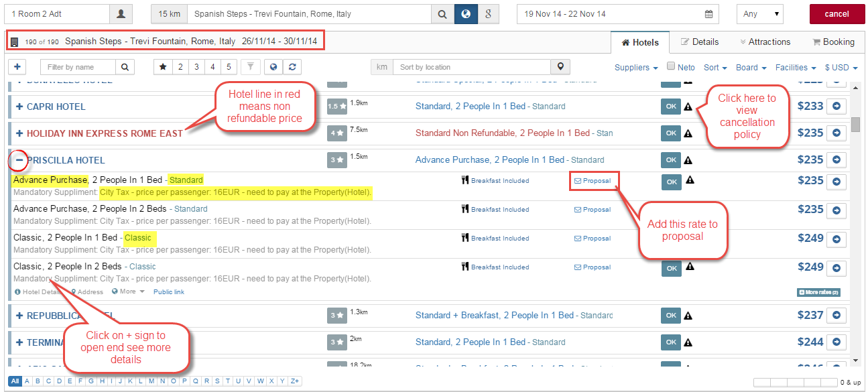This screenshot has width=868, height=392.
Task: Open the Board dropdown
Action: coord(751,67)
